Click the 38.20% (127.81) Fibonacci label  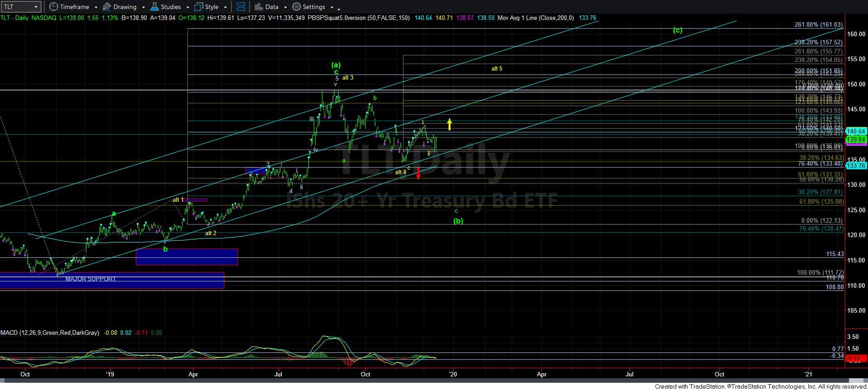[821, 192]
